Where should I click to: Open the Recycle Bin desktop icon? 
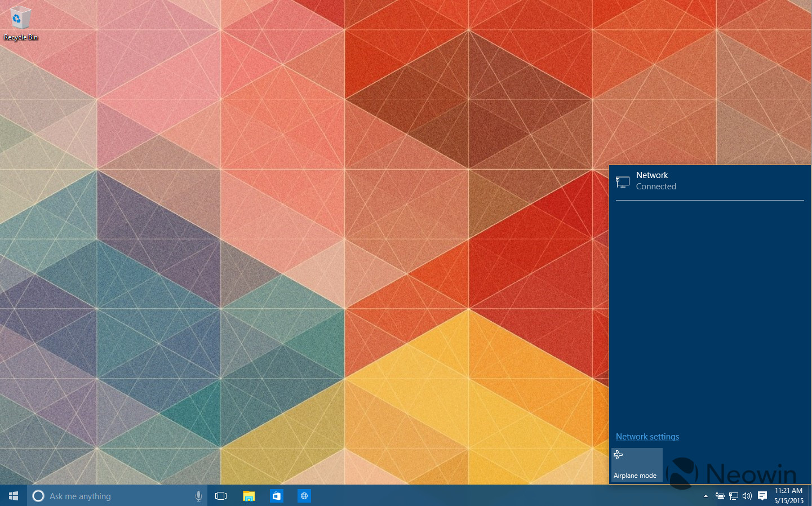pos(20,24)
